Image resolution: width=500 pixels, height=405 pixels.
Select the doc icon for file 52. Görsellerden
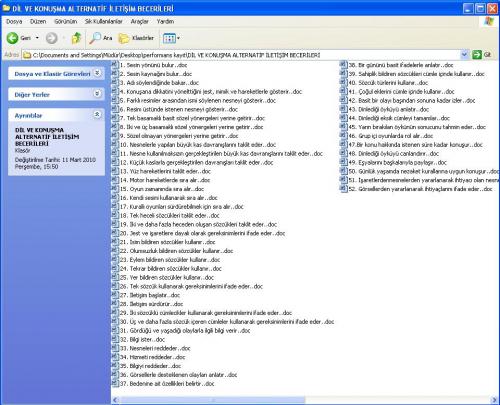click(x=344, y=188)
